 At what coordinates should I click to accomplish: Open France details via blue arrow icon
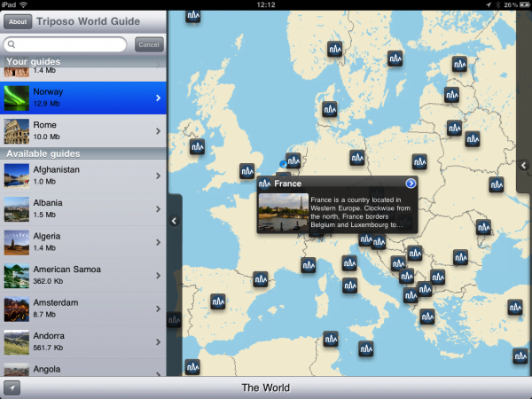tap(411, 184)
